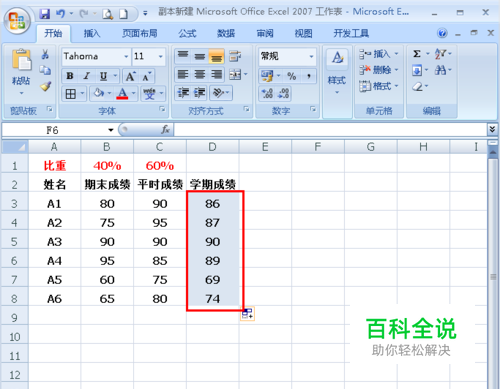Click the Office button
This screenshot has height=389, width=500.
point(17,20)
